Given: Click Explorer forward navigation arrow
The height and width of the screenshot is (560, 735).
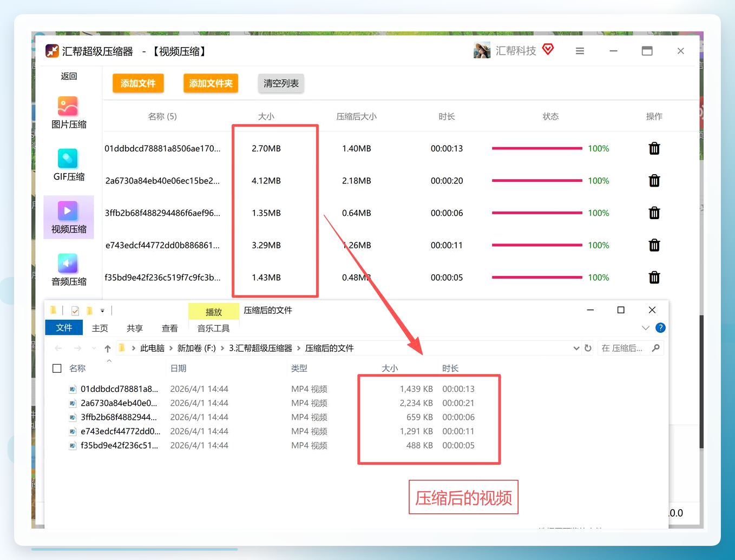Looking at the screenshot, I should click(78, 348).
